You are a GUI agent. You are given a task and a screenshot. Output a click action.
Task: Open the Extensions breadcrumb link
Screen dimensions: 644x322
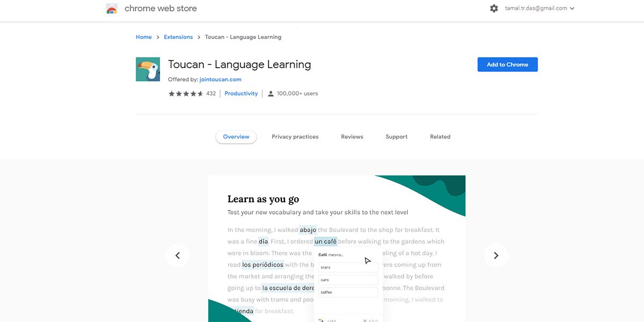[178, 37]
